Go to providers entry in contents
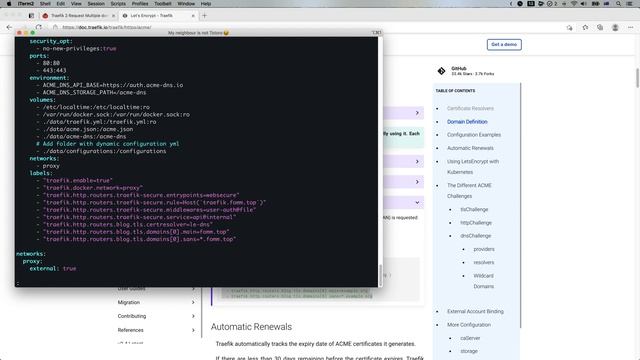The width and height of the screenshot is (640, 360). tap(484, 249)
